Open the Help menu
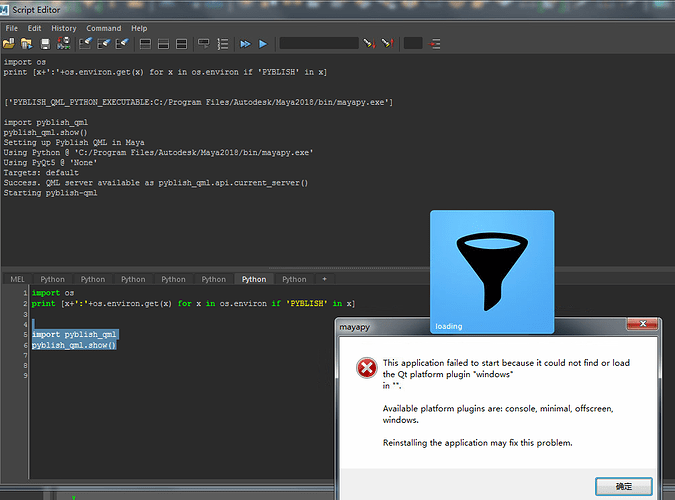This screenshot has height=500, width=675. tap(139, 28)
